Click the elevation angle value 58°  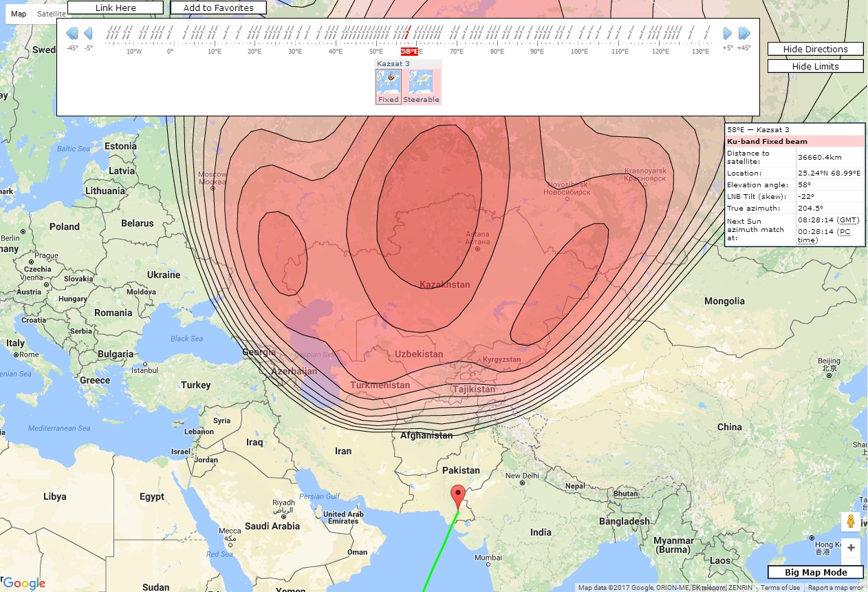click(x=803, y=184)
